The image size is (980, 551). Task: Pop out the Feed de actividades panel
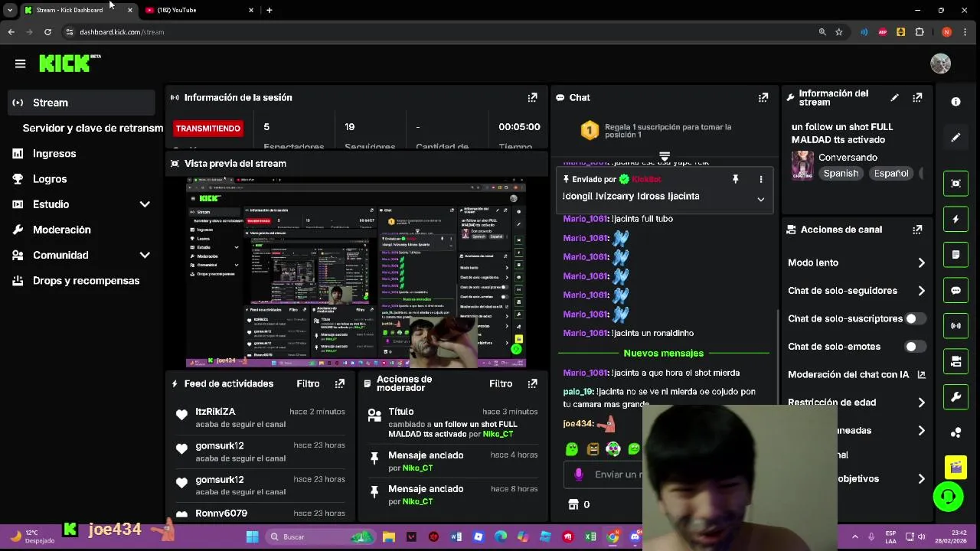339,383
